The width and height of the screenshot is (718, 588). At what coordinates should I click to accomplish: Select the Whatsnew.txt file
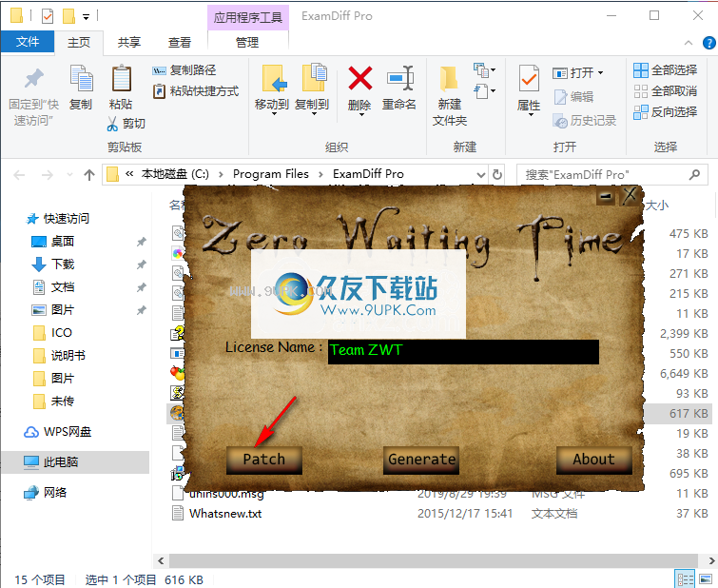point(225,513)
